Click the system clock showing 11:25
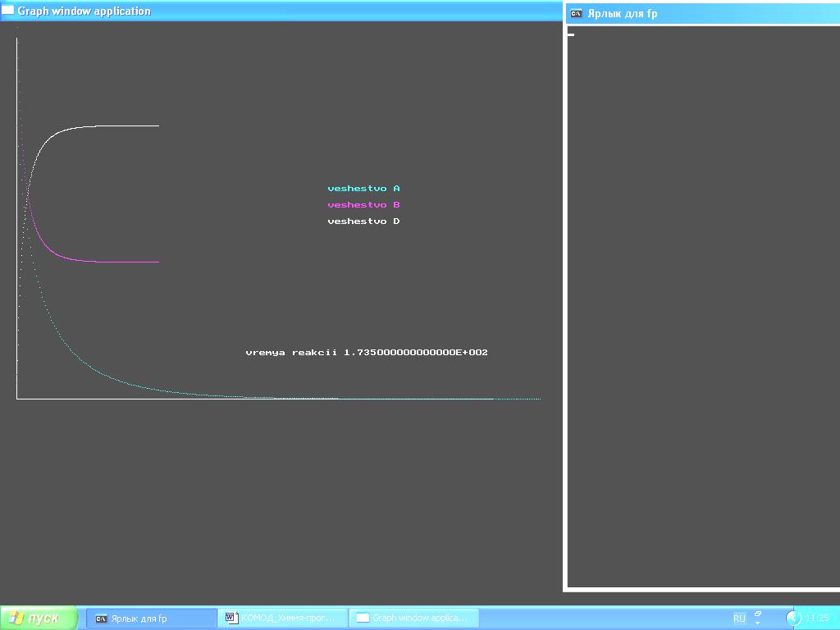 tap(817, 619)
